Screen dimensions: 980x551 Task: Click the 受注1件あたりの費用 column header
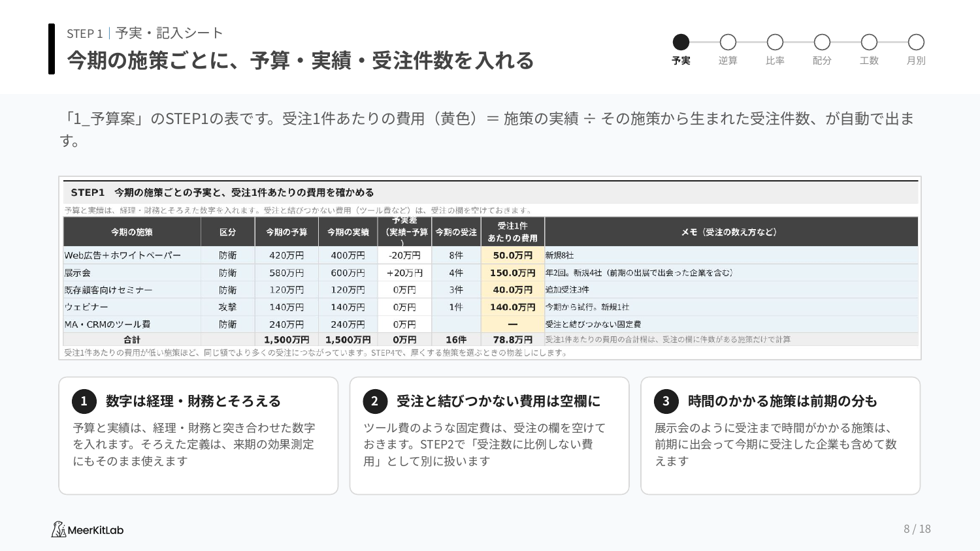513,232
